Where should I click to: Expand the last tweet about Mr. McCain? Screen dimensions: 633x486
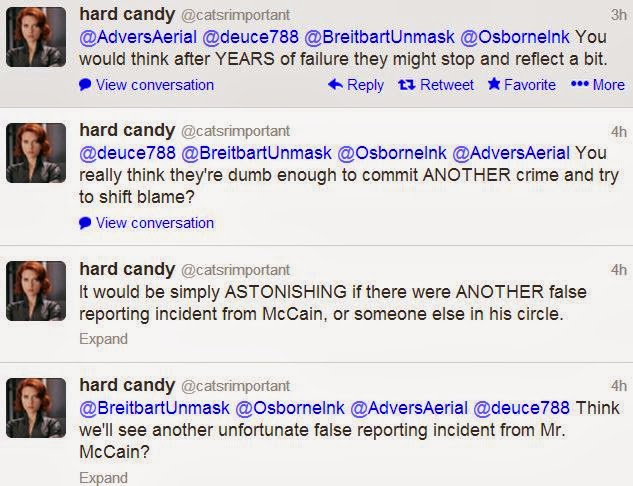(104, 475)
